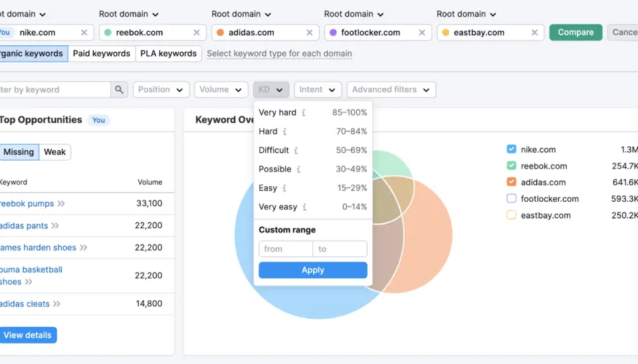Click the keyword filter search magnifier icon
The width and height of the screenshot is (638, 364).
(x=119, y=90)
